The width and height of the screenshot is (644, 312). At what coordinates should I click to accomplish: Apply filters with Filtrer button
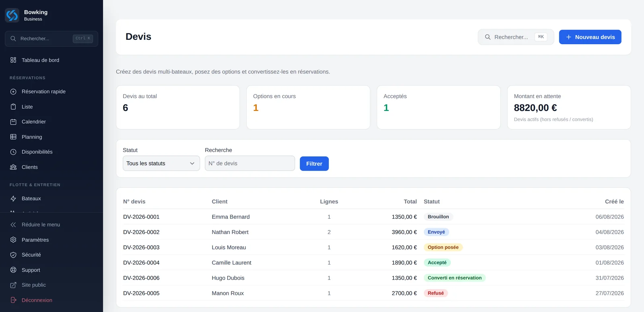point(314,164)
